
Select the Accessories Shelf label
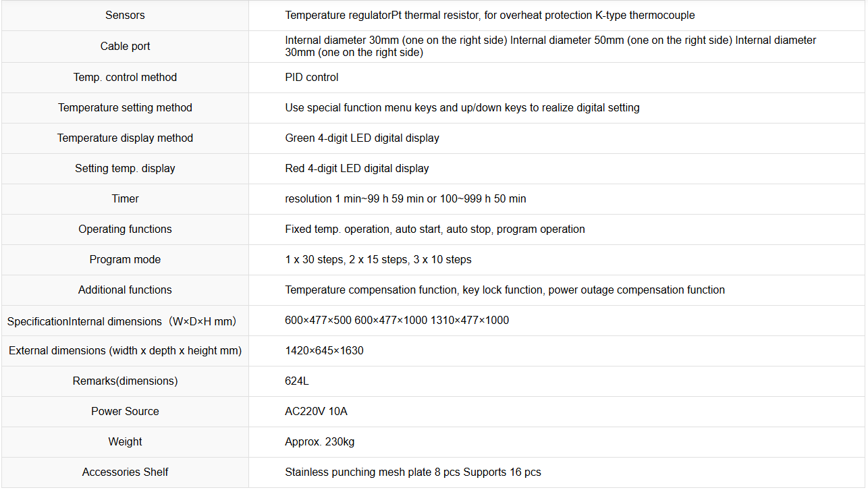[x=125, y=472]
